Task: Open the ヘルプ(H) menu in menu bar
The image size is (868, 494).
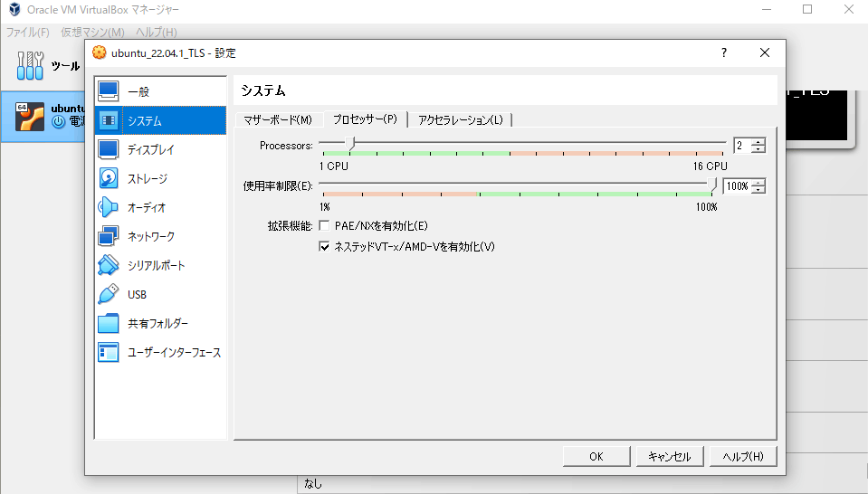Action: (x=157, y=32)
